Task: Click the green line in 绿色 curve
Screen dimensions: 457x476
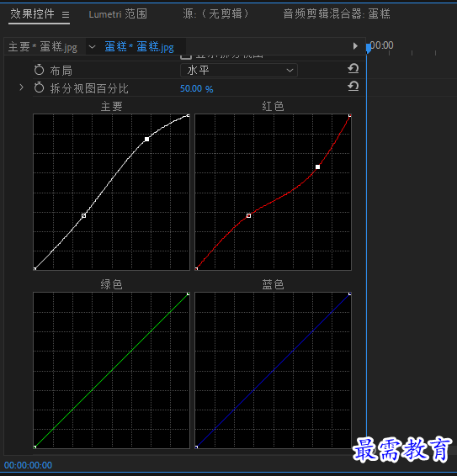Action: [112, 370]
